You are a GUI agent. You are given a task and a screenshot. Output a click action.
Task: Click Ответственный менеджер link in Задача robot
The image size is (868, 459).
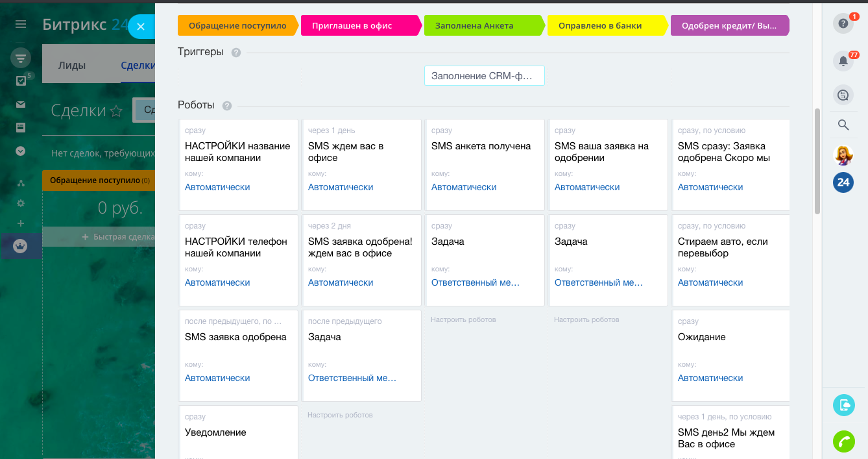click(x=476, y=282)
